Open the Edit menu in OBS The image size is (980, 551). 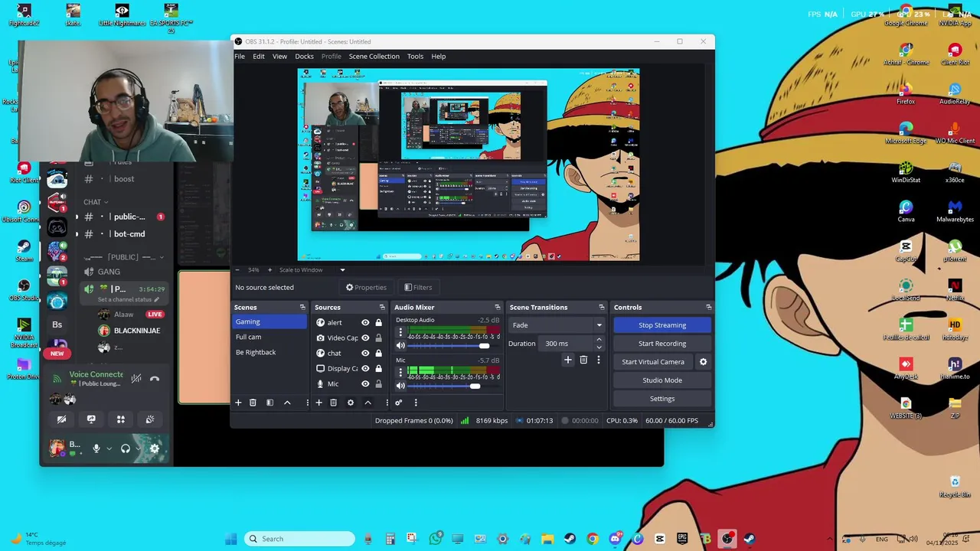[x=259, y=57]
